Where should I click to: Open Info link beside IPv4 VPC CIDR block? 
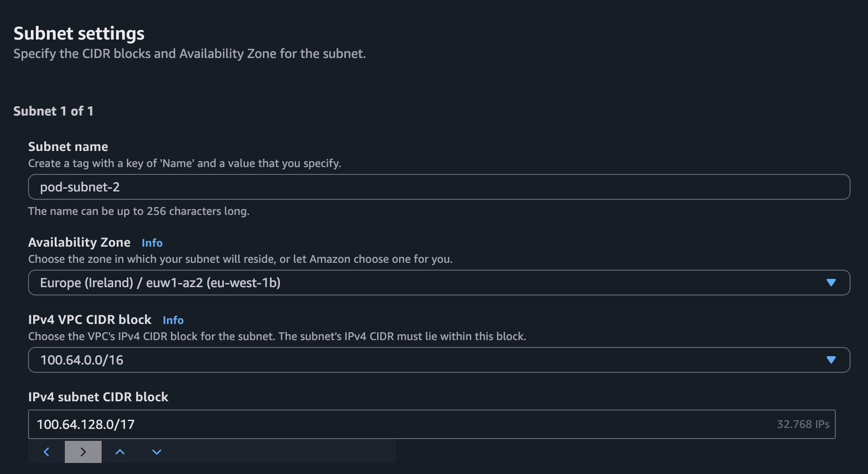tap(173, 320)
